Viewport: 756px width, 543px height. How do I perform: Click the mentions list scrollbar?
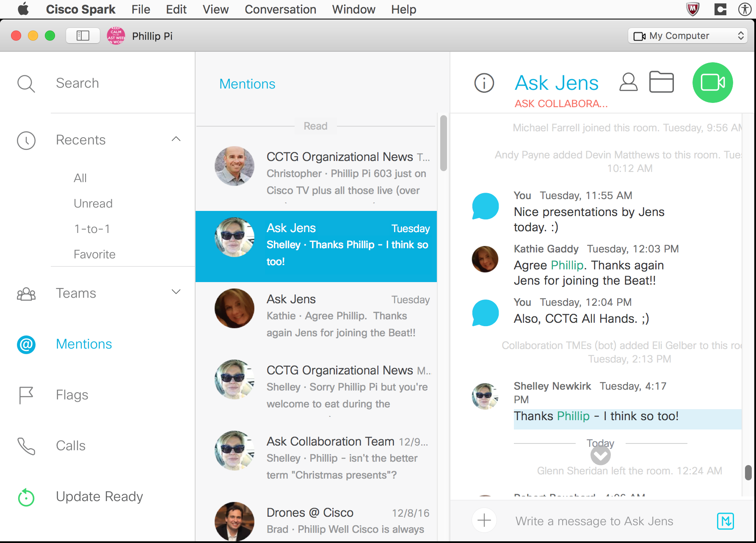pyautogui.click(x=443, y=143)
